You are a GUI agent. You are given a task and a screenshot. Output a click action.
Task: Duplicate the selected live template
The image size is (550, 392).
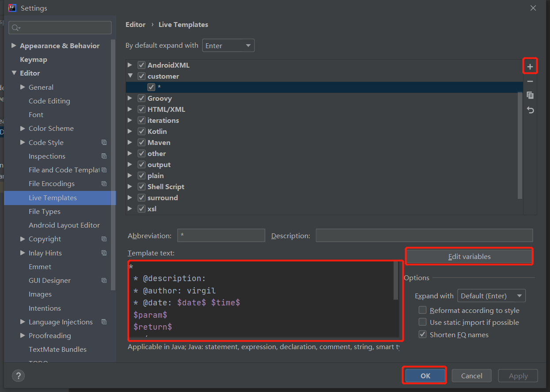pos(530,95)
